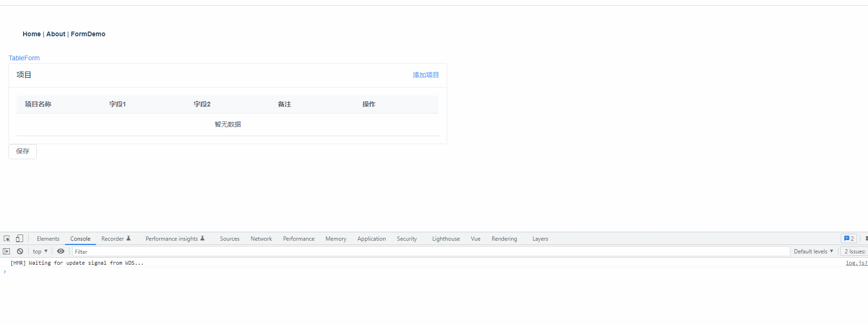The image size is (868, 325).
Task: Open the Memory tab
Action: click(x=336, y=239)
